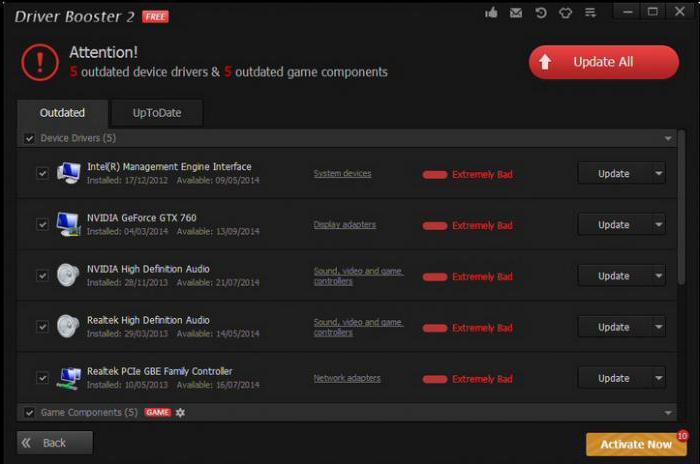This screenshot has width=700, height=464.
Task: Uncheck Intel Management Engine Interface driver
Action: (42, 173)
